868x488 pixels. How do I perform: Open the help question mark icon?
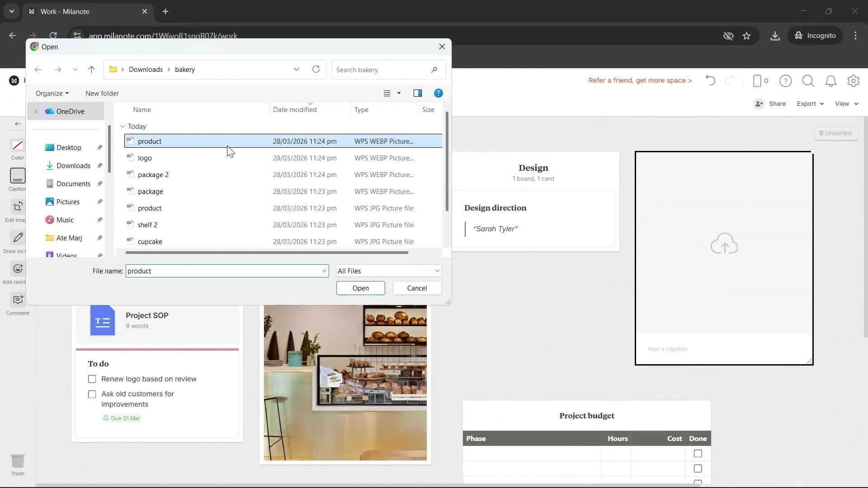[x=785, y=81]
